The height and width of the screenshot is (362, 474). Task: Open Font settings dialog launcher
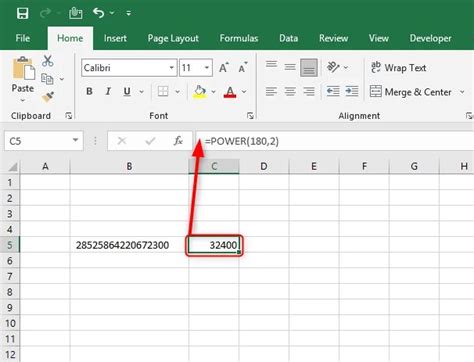click(250, 116)
